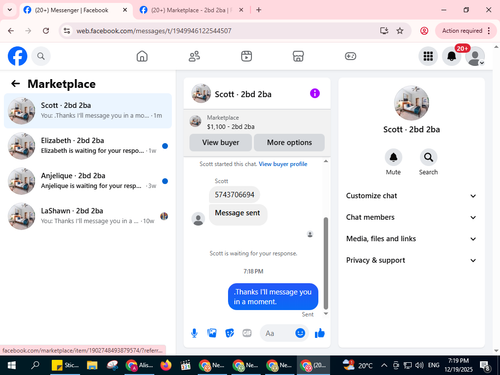This screenshot has height=375, width=500.
Task: Open the Gaming controller icon
Action: click(350, 56)
